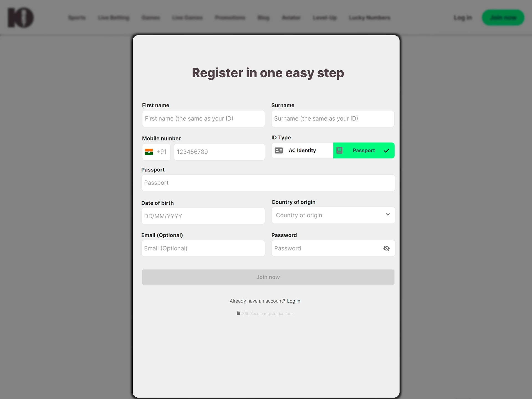Click the Lucky Numbers menu item

coord(369,18)
